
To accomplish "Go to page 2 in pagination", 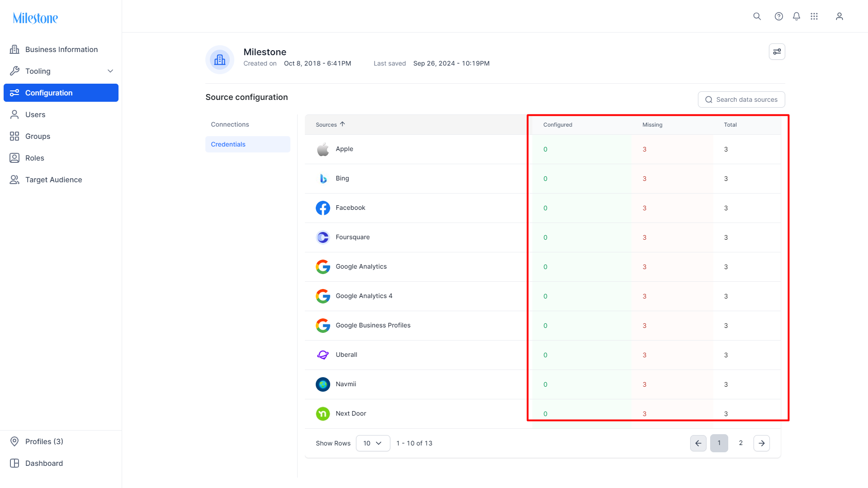I will pos(740,443).
